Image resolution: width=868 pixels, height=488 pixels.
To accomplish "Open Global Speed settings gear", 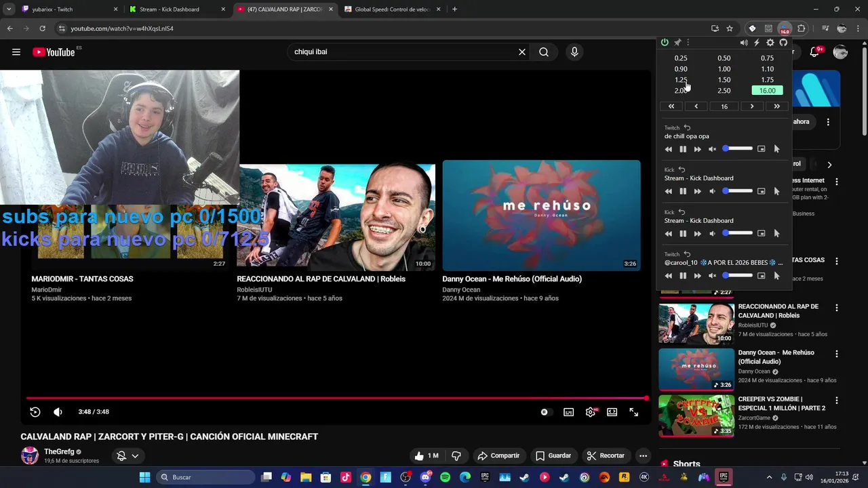I will [770, 43].
